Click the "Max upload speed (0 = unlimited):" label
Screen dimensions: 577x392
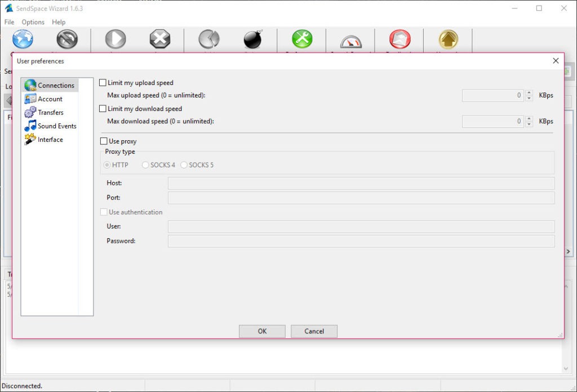[x=157, y=96]
